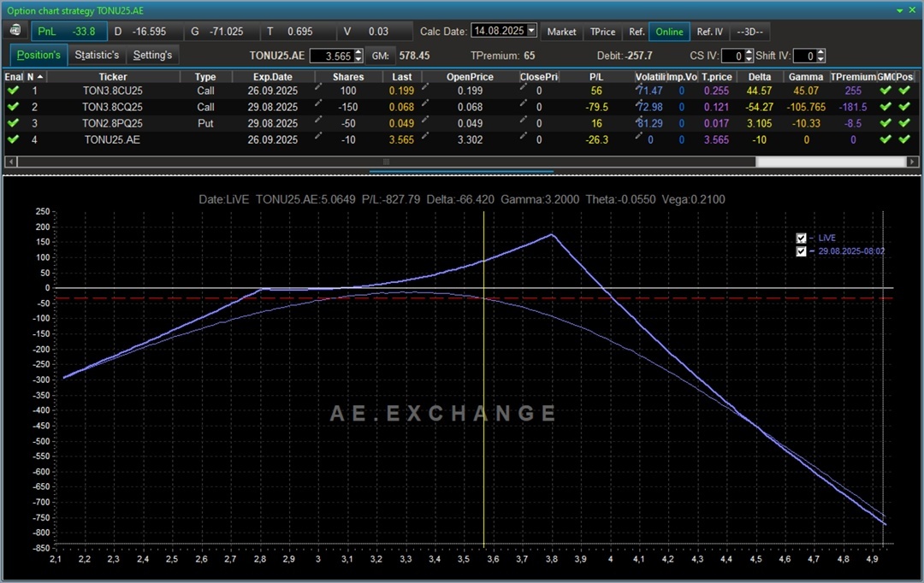Edit ClosePrice pencil in TON3.8CU25 row
This screenshot has width=924, height=583.
[x=523, y=87]
